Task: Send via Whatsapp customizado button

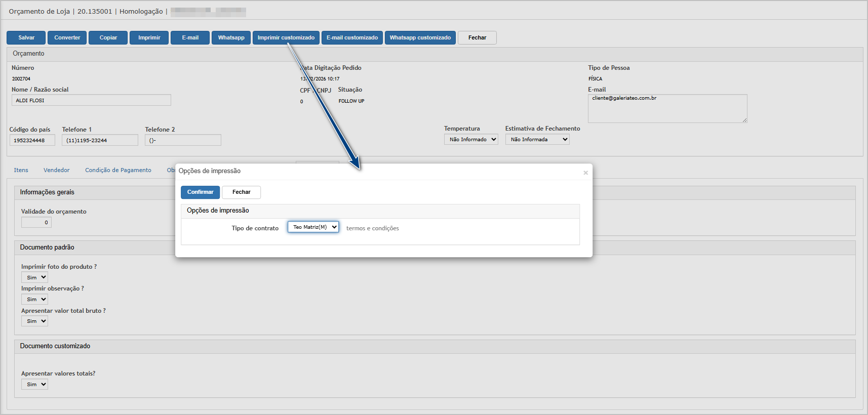Action: click(x=420, y=38)
